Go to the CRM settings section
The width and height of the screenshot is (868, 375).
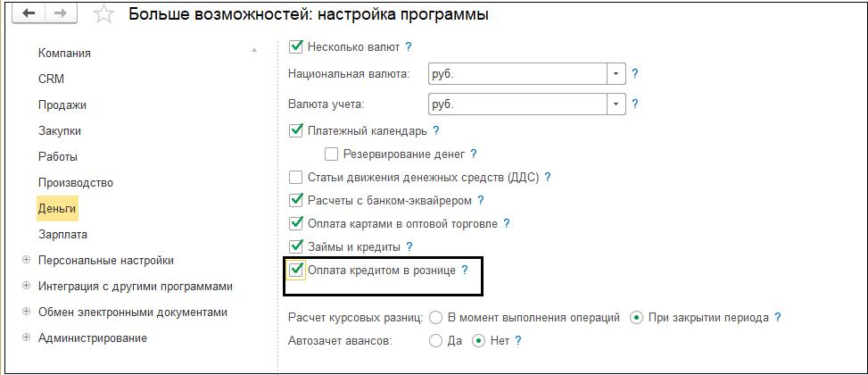[x=51, y=79]
